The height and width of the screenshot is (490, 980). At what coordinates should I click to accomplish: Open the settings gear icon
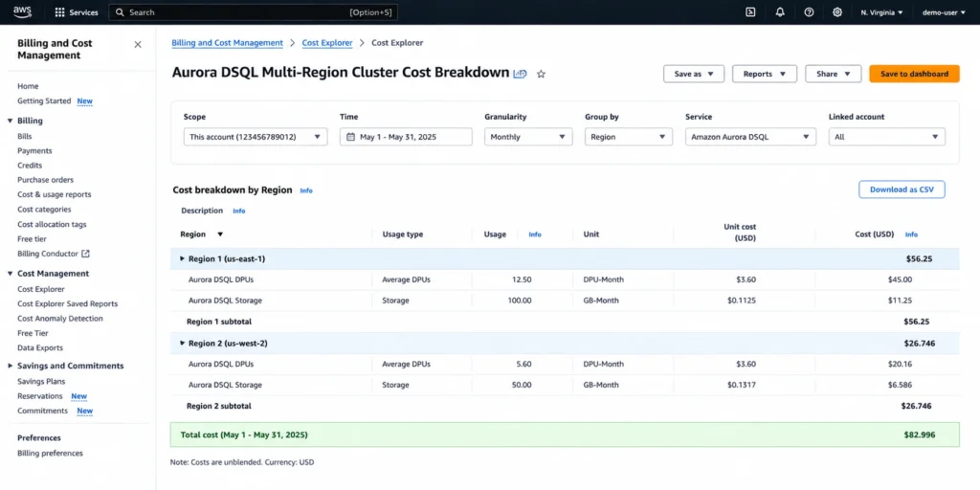[x=837, y=12]
